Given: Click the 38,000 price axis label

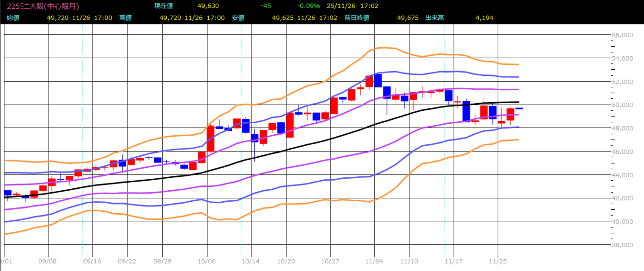Looking at the screenshot, I should click(622, 245).
